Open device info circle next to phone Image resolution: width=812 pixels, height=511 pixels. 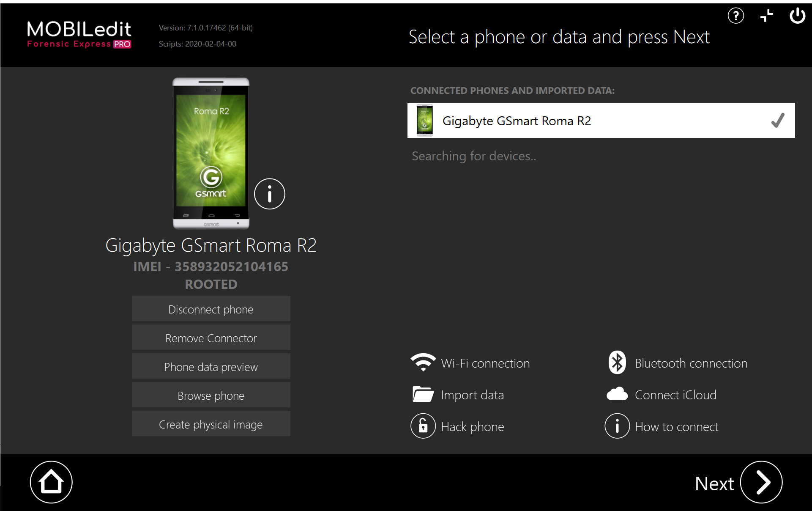269,194
